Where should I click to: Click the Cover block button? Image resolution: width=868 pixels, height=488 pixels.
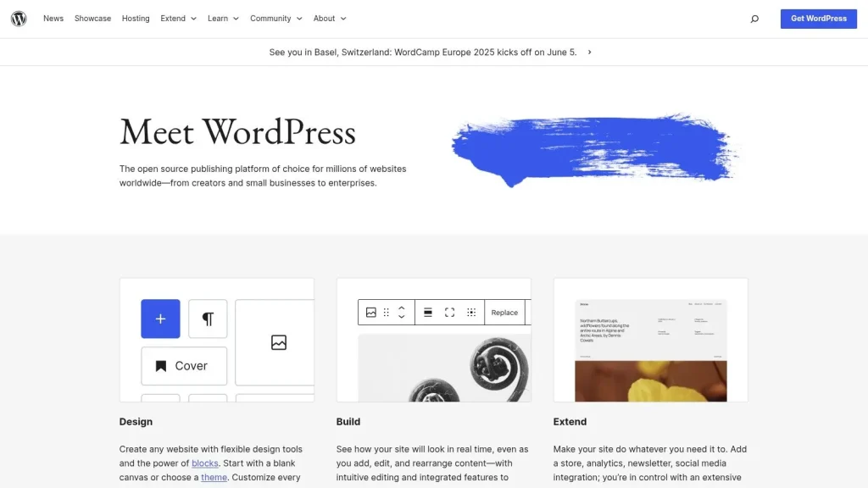click(184, 365)
